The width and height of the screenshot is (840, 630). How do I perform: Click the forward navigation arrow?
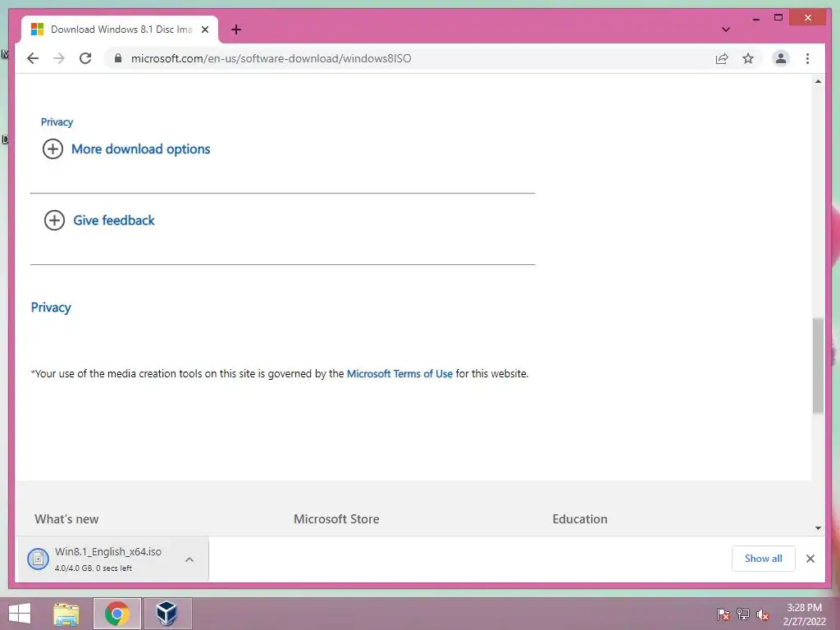click(59, 58)
